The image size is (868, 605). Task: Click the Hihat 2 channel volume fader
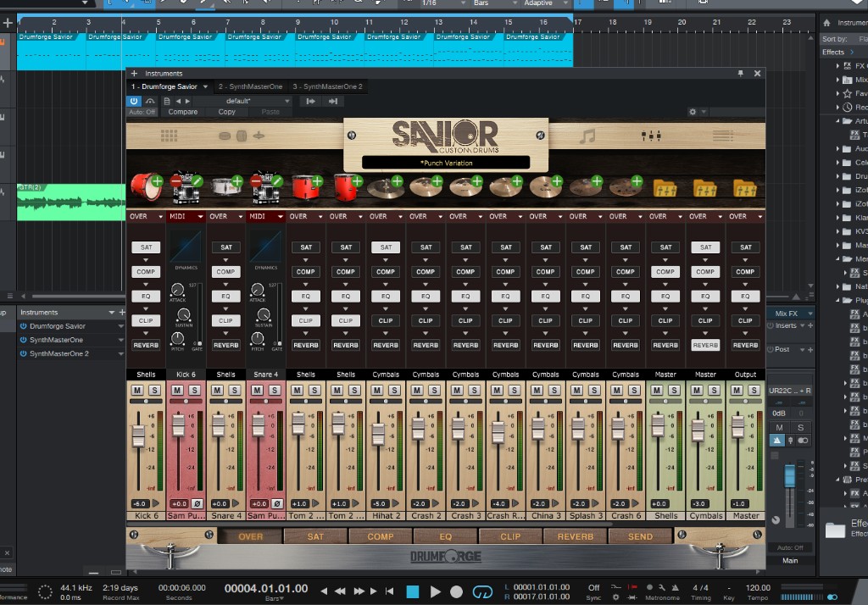378,434
